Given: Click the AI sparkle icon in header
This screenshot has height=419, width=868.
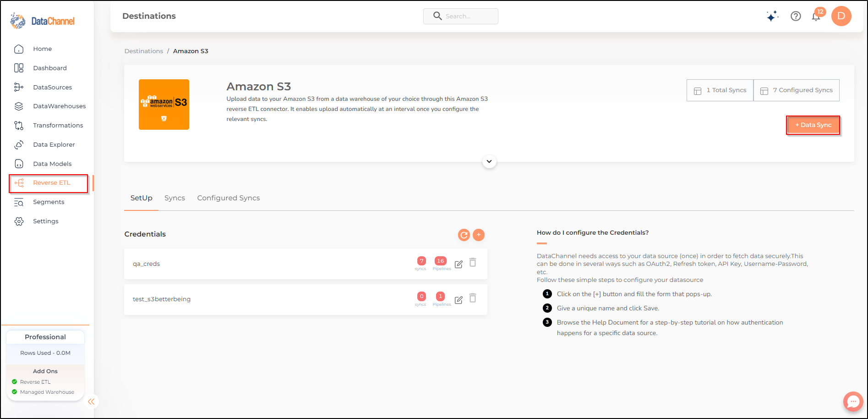Looking at the screenshot, I should tap(772, 16).
